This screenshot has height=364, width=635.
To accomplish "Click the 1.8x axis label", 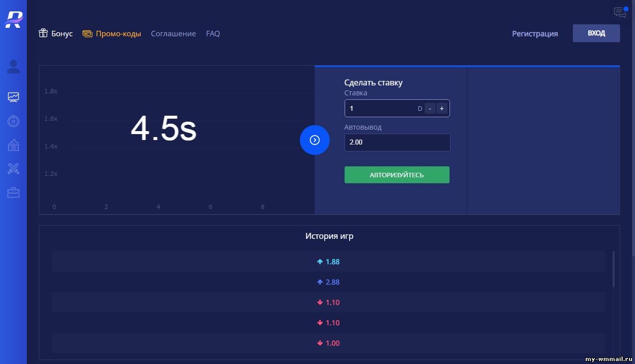I will click(51, 91).
